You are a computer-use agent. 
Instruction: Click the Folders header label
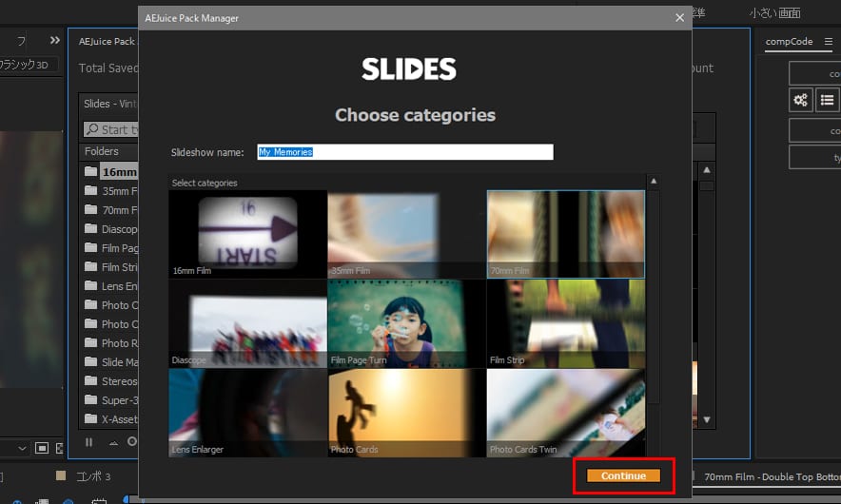(102, 151)
